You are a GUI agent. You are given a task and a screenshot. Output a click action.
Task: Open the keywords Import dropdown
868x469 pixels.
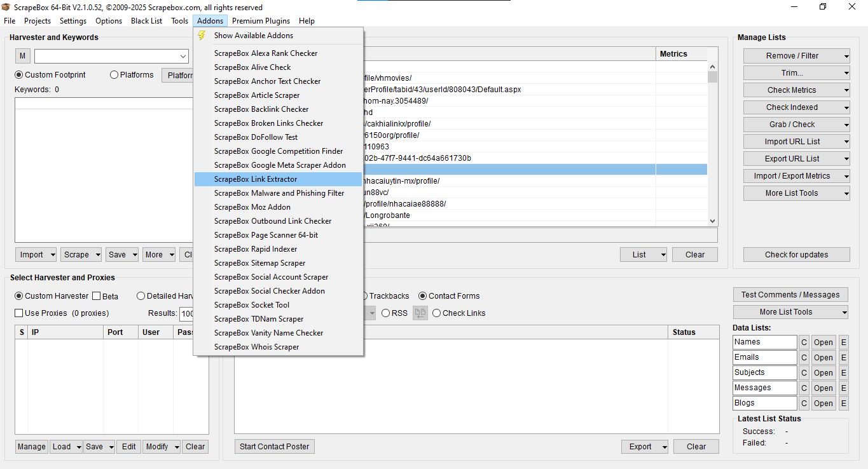click(x=36, y=255)
